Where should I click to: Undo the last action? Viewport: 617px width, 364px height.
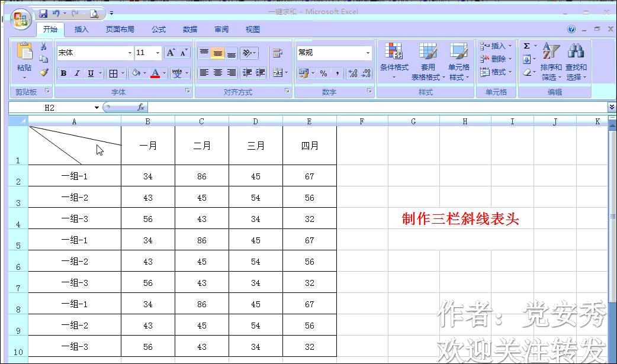click(56, 14)
